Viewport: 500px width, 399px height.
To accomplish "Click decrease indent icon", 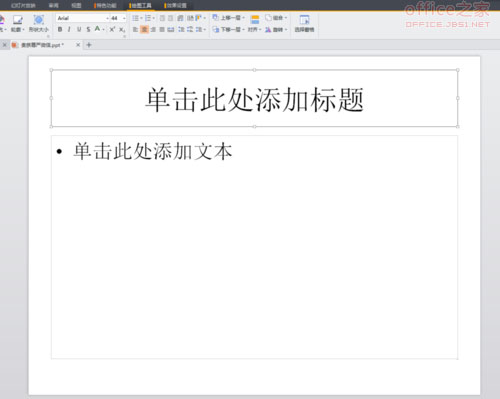I will (x=162, y=18).
